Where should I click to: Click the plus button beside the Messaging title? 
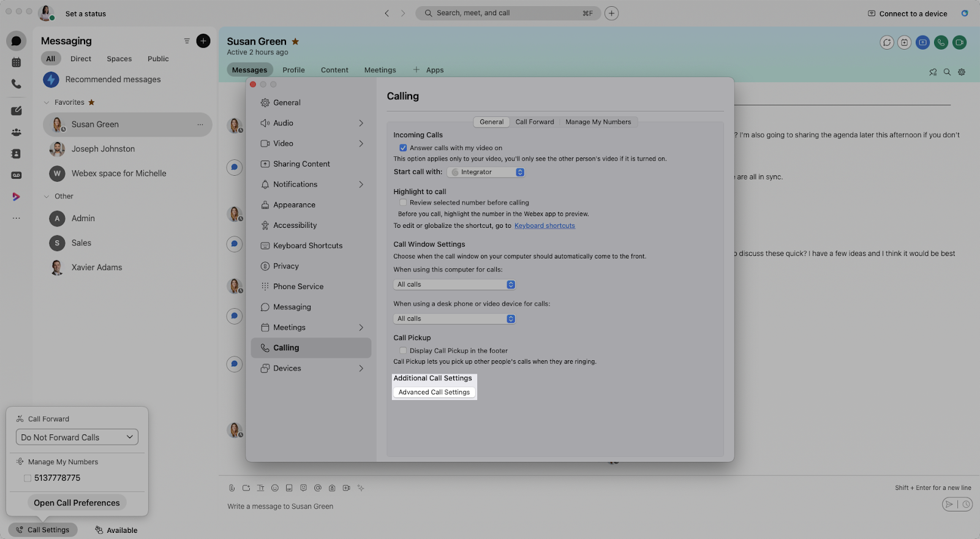point(203,41)
